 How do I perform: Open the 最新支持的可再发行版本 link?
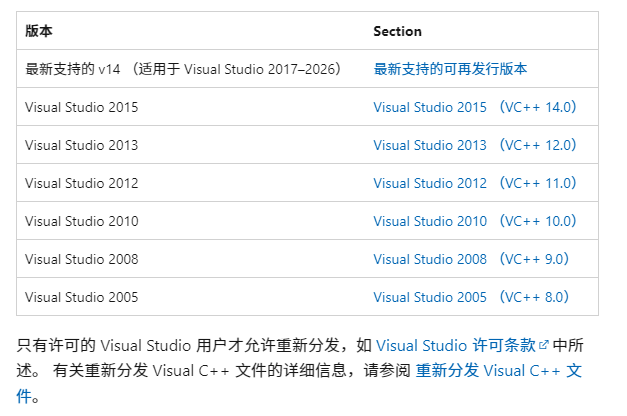click(450, 69)
